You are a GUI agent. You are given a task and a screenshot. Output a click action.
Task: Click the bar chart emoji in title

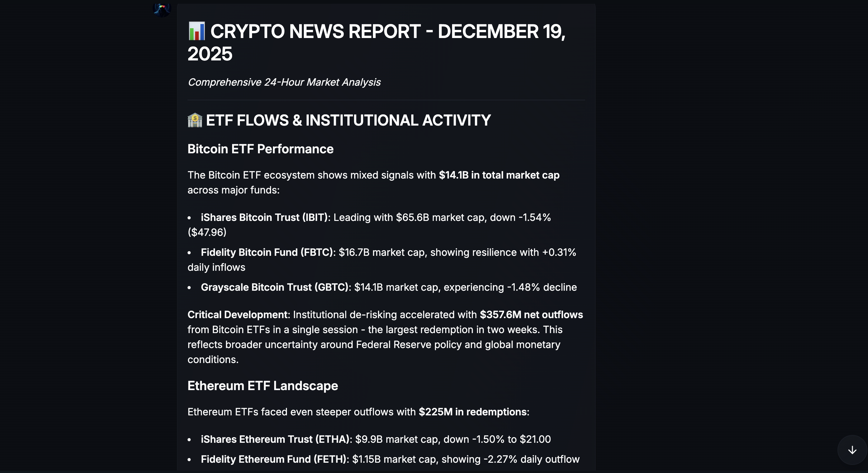(197, 31)
